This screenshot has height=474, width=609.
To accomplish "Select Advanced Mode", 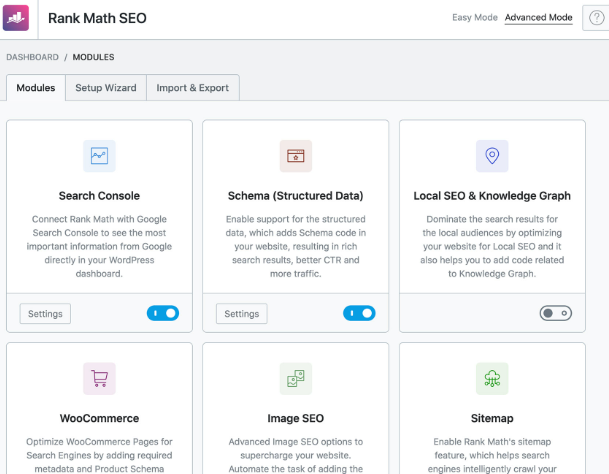I will [538, 17].
